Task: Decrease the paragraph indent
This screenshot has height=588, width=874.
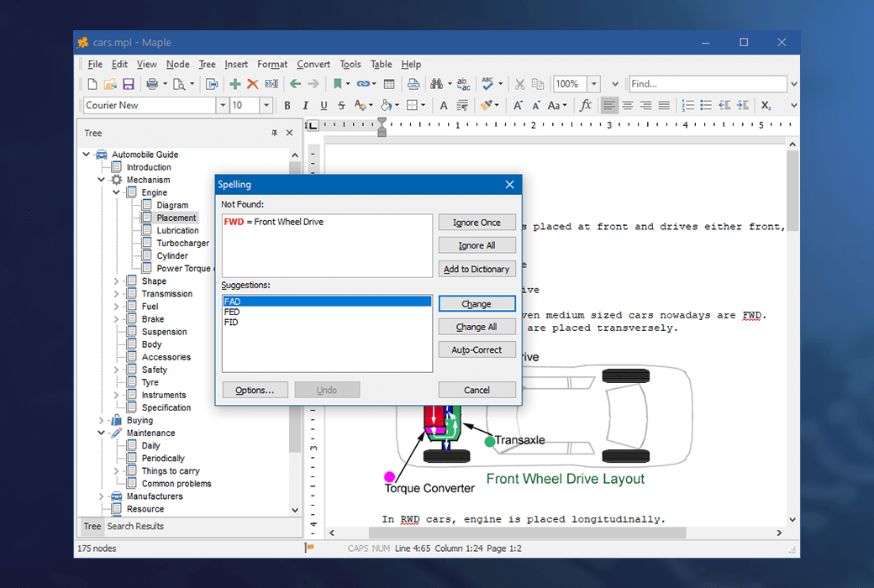Action: 724,105
